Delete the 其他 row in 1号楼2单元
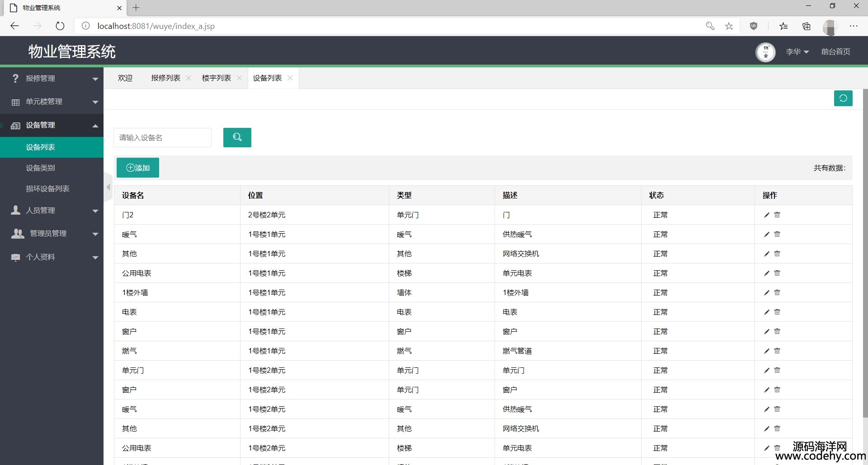Screen dimensions: 868x465 (777, 429)
